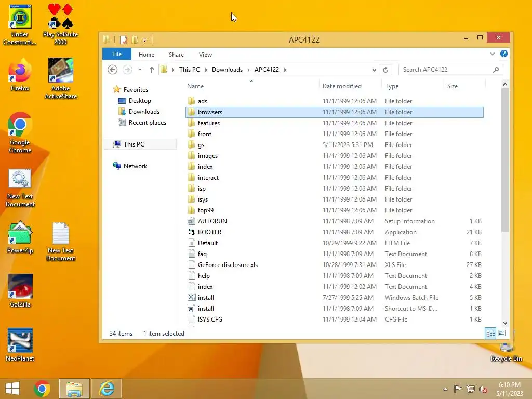532x399 pixels.
Task: Go back with the Back arrow
Action: pos(113,70)
